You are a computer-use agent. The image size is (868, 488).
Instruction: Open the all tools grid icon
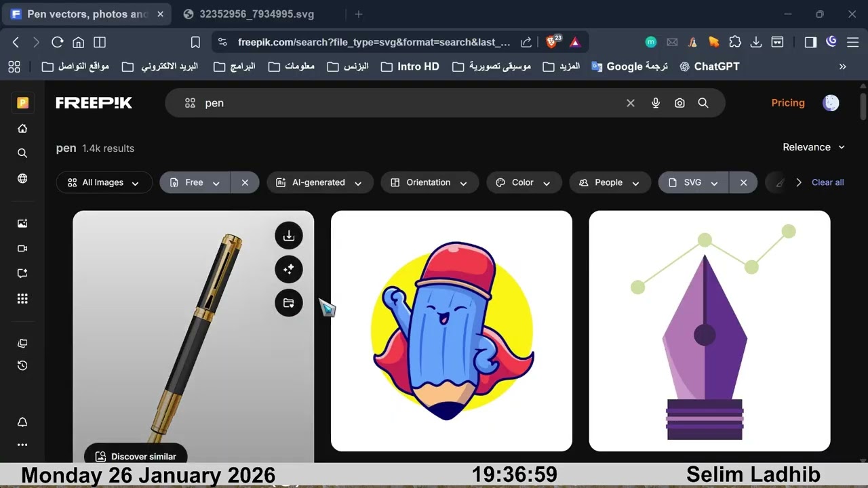[x=22, y=299]
